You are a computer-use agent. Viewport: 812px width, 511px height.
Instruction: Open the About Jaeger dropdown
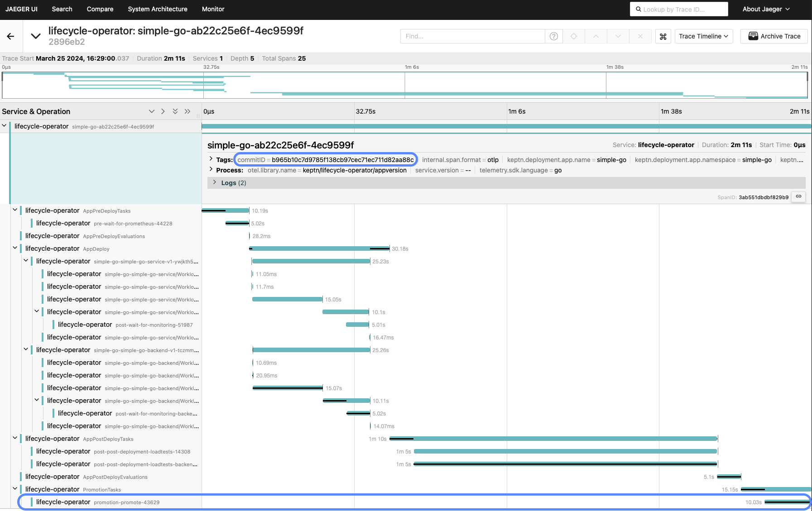pos(766,9)
